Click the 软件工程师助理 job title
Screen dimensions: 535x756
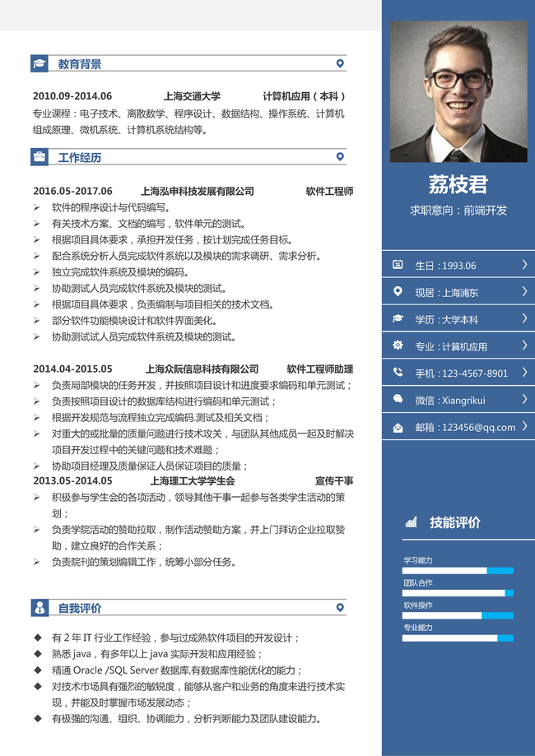click(320, 369)
